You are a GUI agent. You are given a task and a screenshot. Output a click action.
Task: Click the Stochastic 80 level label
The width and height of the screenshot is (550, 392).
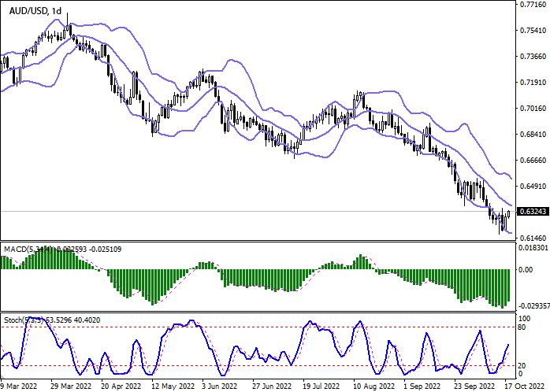click(522, 327)
